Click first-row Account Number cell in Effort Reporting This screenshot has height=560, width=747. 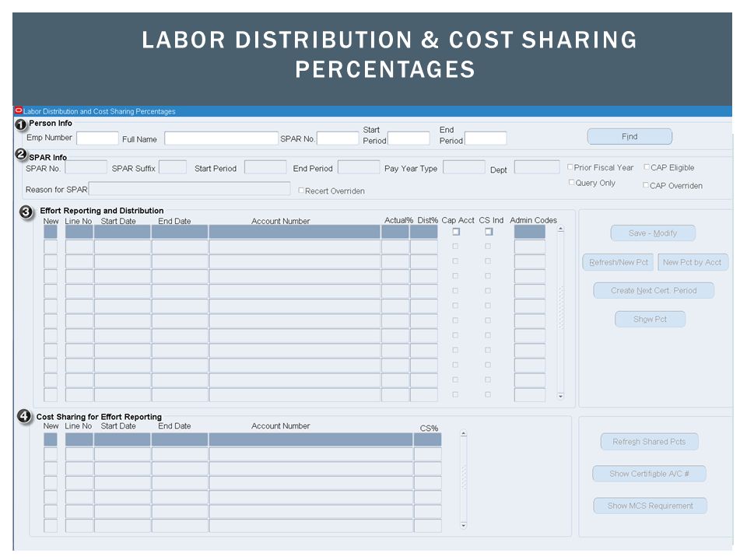click(295, 232)
